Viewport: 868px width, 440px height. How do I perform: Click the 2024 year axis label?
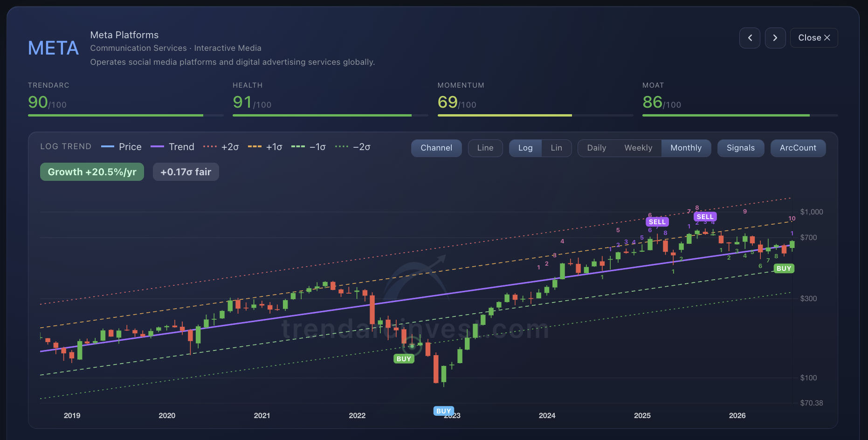click(x=547, y=415)
